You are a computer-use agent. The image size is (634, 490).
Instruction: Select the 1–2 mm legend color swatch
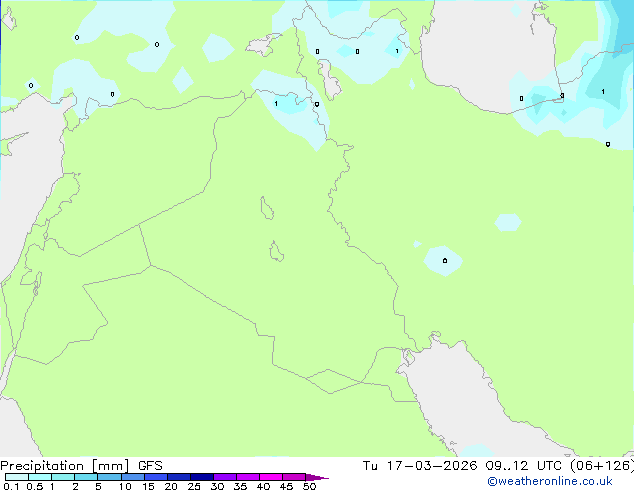[x=63, y=477]
